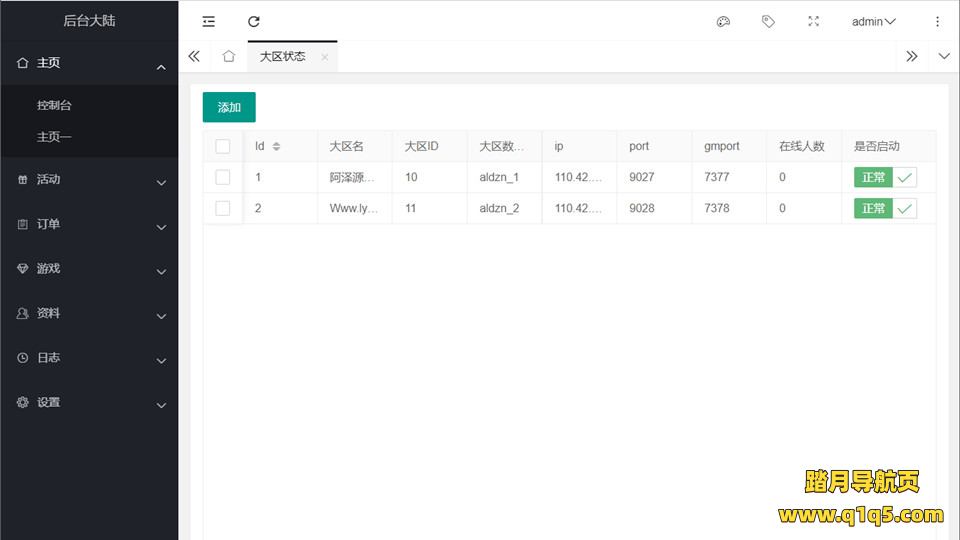Toggle 正常 switch for row aldzn_1

pyautogui.click(x=885, y=177)
